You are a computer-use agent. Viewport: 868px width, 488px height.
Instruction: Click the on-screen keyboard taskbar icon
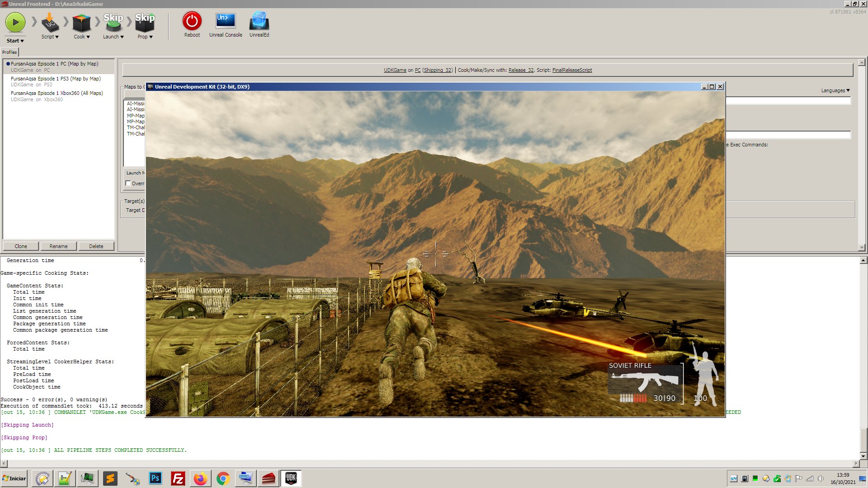click(x=245, y=479)
